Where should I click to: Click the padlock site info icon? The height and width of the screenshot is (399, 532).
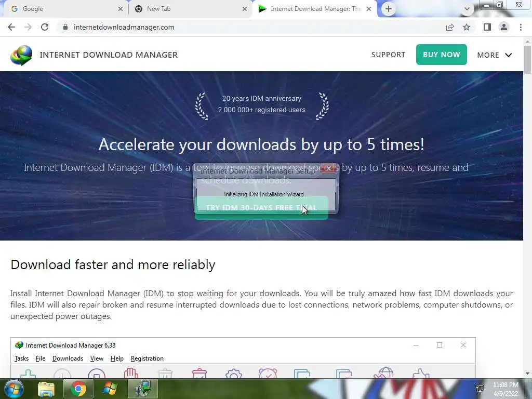65,27
